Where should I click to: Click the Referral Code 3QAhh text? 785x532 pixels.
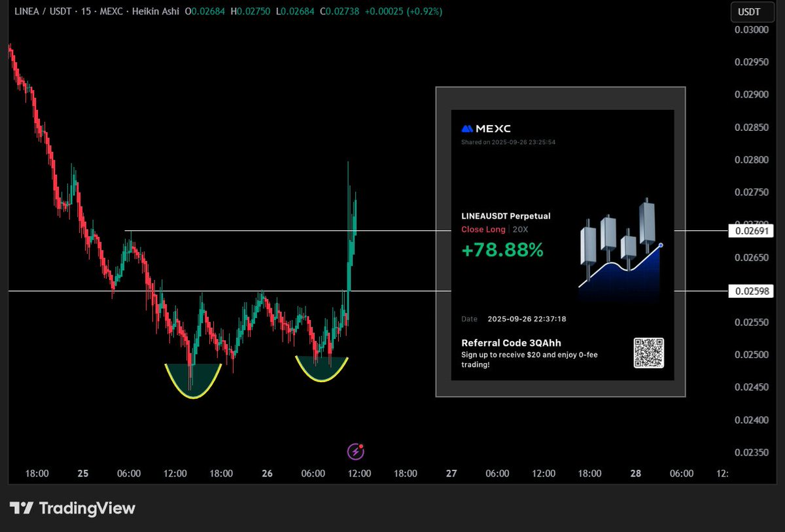[x=511, y=343]
